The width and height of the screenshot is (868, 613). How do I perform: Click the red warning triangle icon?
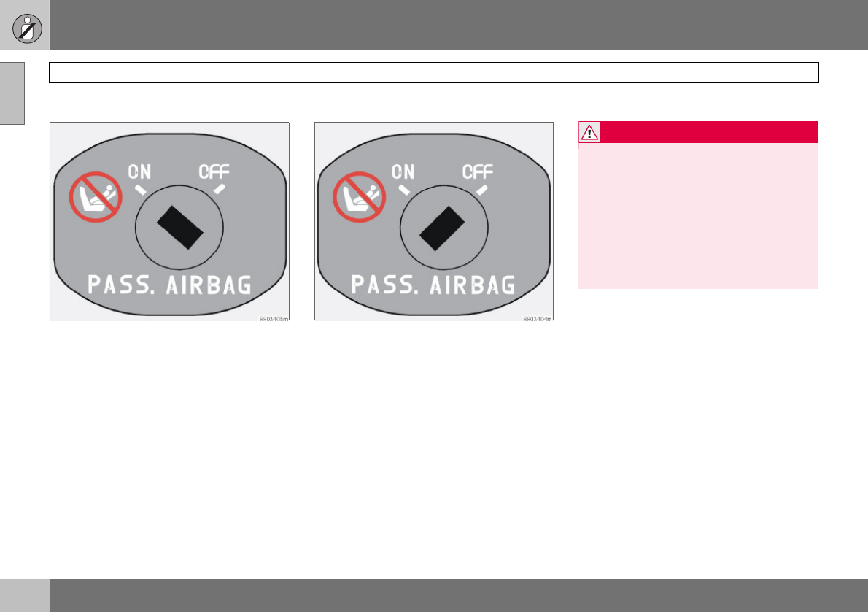point(589,133)
